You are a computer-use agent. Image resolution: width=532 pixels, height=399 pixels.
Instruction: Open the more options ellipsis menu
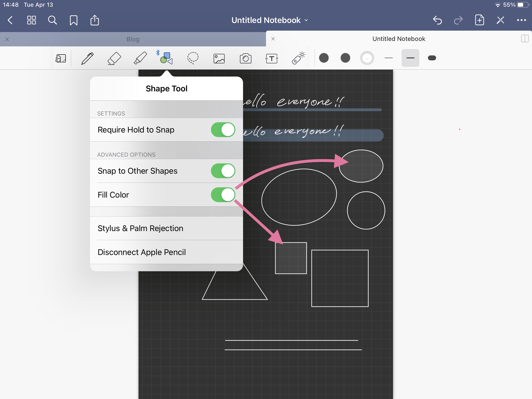521,20
